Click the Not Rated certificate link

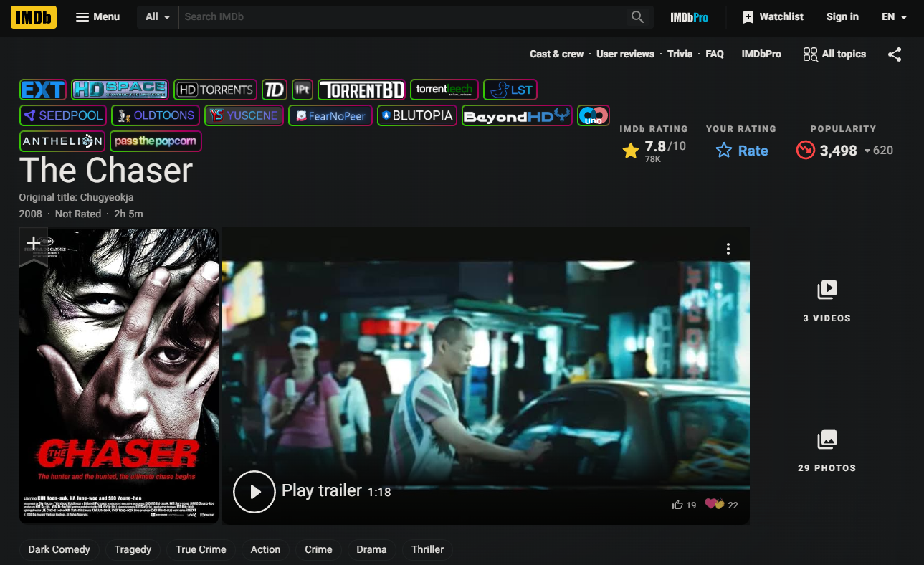pyautogui.click(x=78, y=214)
